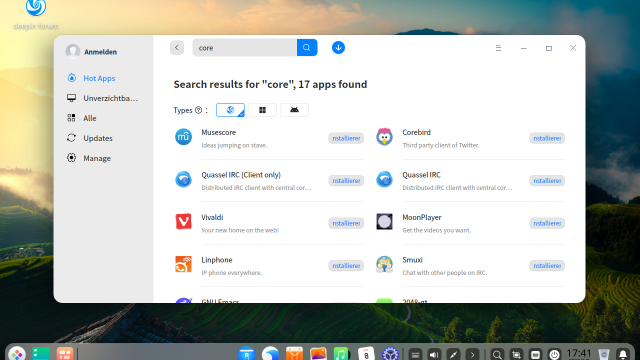Click the Anmelden user avatar
The height and width of the screenshot is (360, 640).
click(73, 51)
